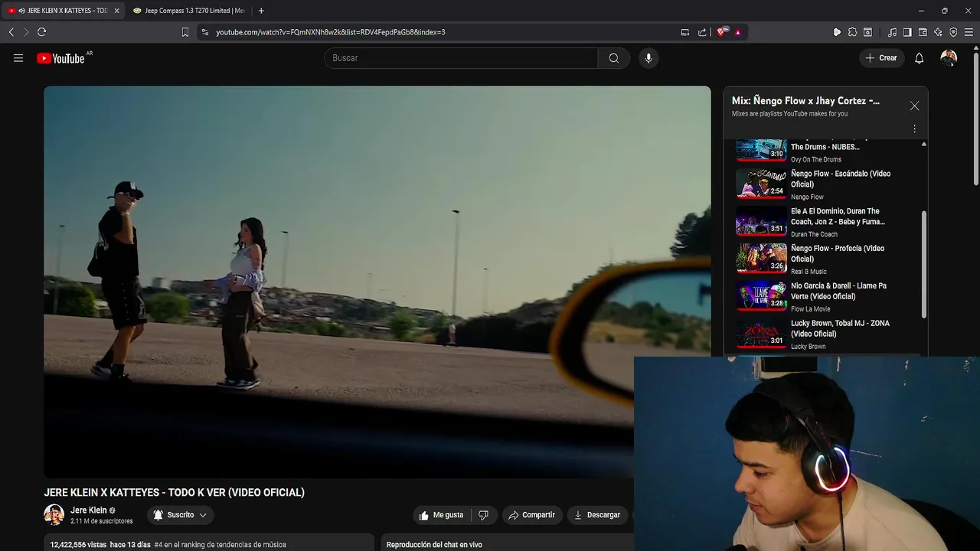Click the Mix playlist scrollbar
The image size is (980, 551).
coord(923,264)
